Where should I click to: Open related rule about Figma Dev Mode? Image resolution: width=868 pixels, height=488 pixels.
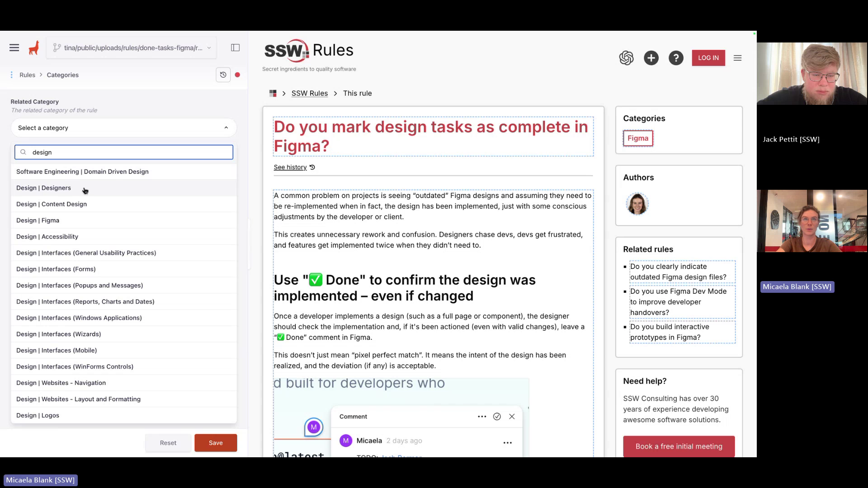coord(683,302)
